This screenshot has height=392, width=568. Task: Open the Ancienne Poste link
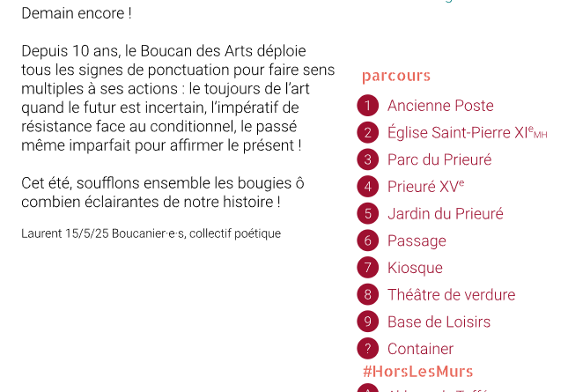[440, 106]
